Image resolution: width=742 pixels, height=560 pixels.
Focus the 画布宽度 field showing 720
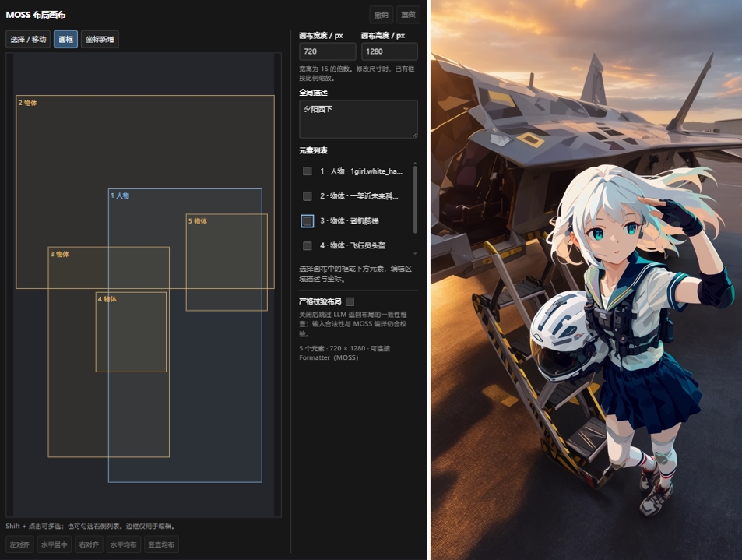[328, 51]
